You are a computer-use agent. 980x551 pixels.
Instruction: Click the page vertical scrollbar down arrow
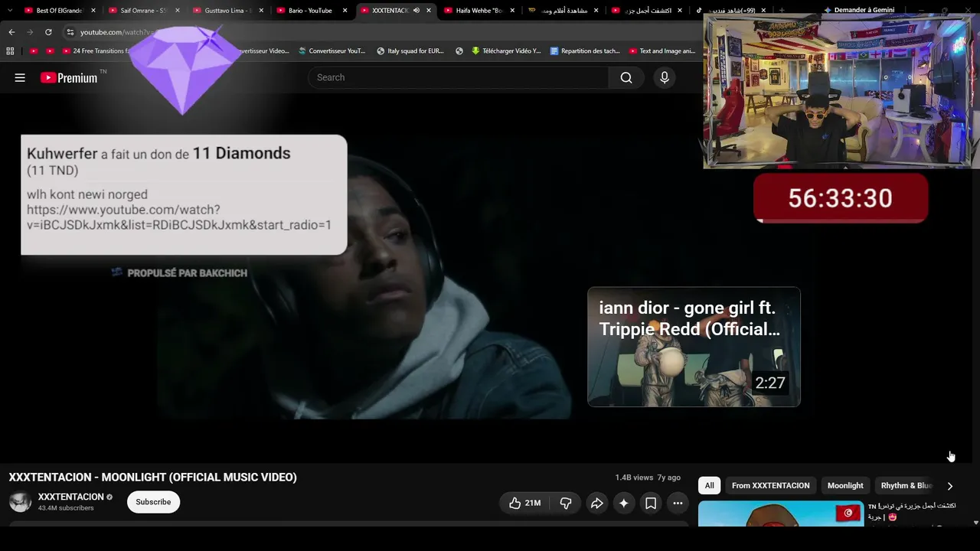click(x=975, y=523)
